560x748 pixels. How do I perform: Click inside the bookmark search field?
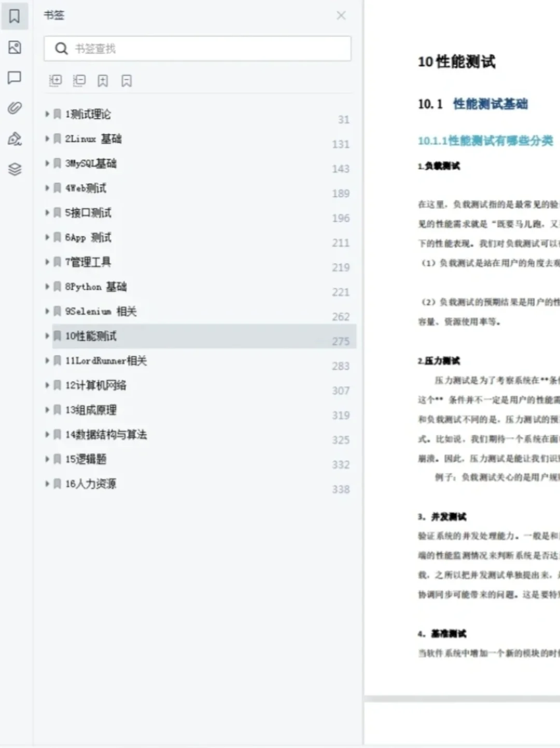197,48
